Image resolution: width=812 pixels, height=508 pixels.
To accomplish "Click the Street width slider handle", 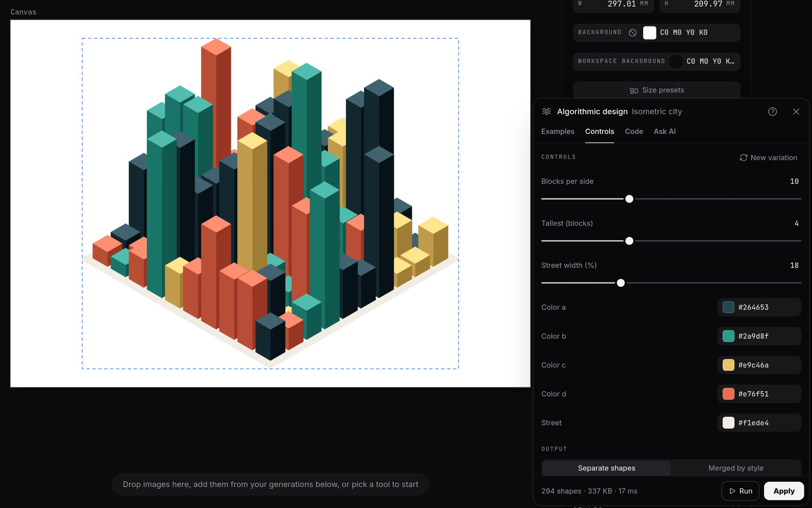I will [x=620, y=283].
